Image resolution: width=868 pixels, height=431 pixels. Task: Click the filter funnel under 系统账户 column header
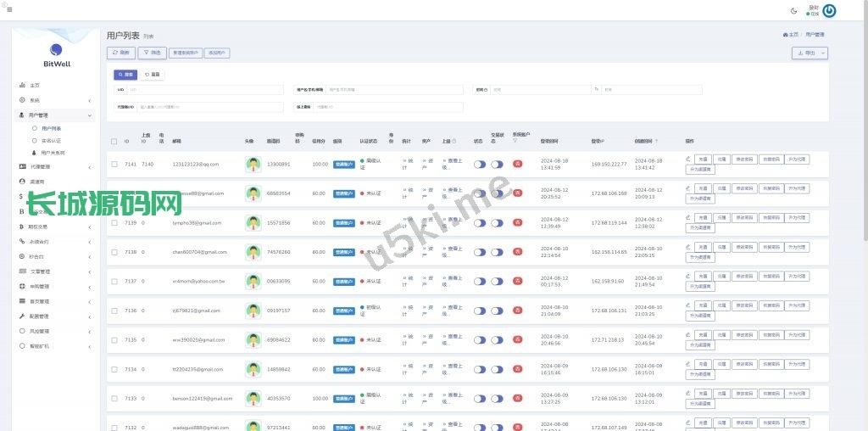[515, 141]
